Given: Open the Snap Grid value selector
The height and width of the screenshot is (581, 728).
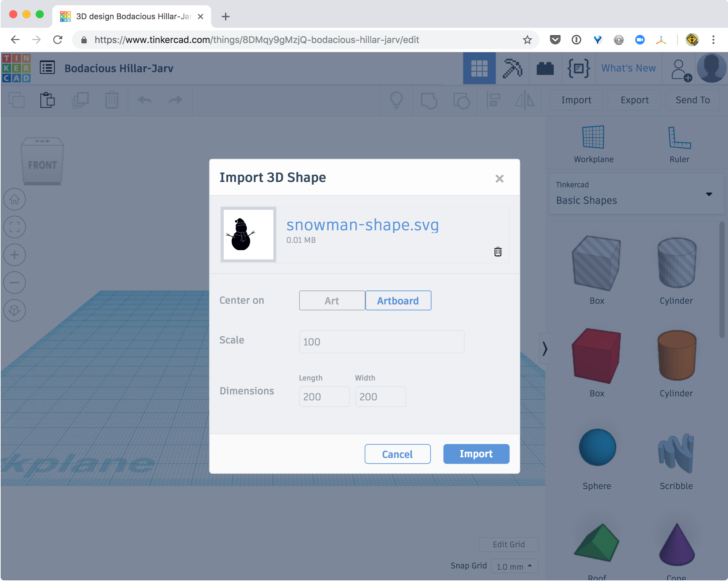Looking at the screenshot, I should click(514, 566).
